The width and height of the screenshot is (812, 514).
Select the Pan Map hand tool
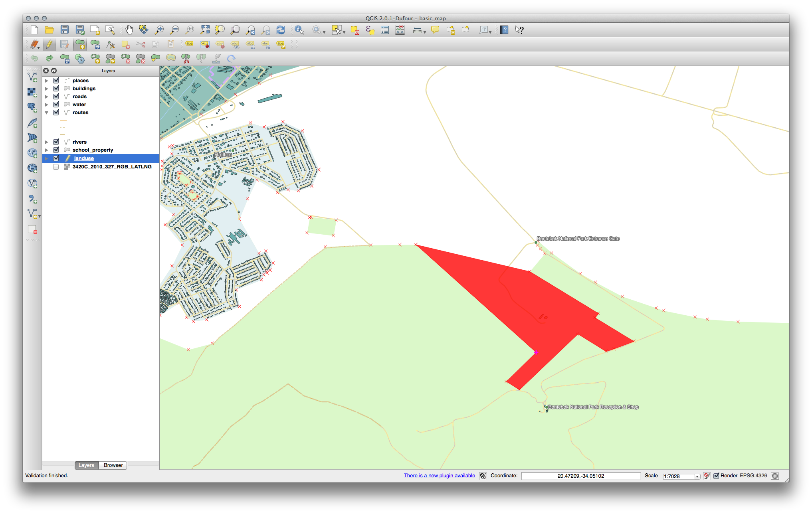pyautogui.click(x=129, y=30)
